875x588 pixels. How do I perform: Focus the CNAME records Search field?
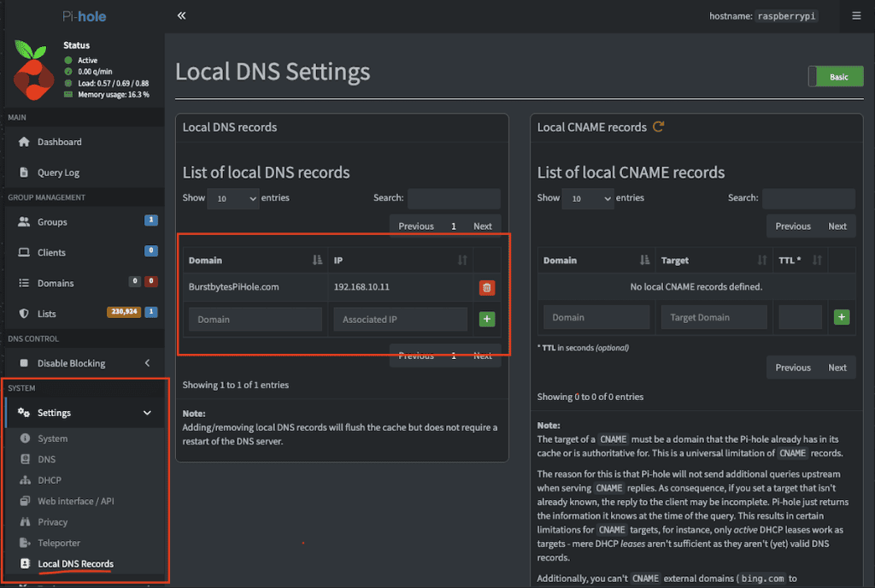(808, 198)
